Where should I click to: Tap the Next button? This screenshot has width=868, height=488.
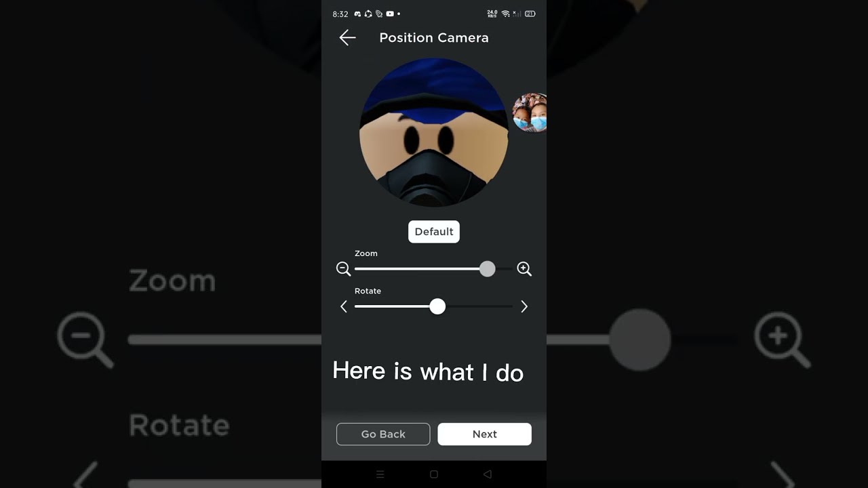[x=484, y=434]
